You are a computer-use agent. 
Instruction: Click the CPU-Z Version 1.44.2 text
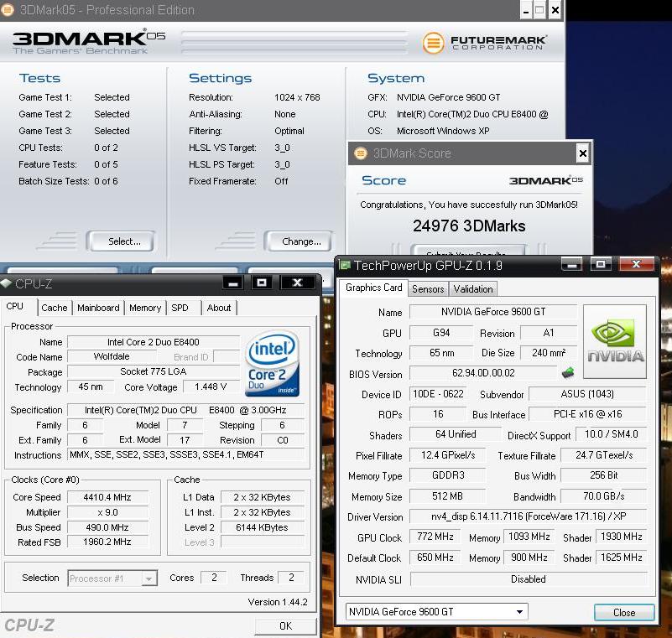pyautogui.click(x=278, y=602)
